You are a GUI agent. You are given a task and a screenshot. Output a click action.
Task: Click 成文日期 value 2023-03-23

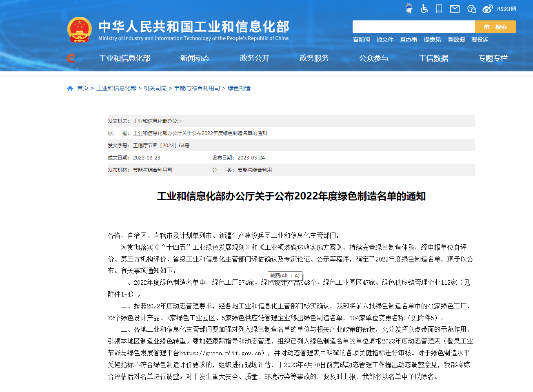tap(147, 158)
